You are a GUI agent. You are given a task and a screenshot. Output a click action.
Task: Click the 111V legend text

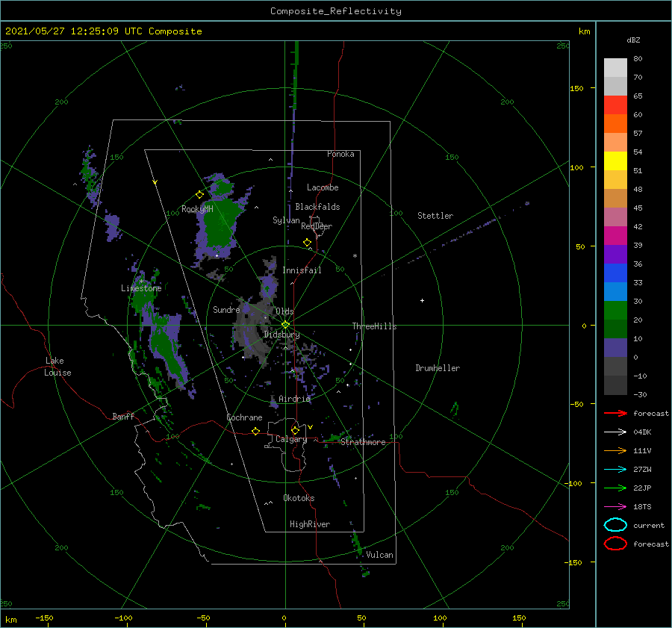[642, 450]
